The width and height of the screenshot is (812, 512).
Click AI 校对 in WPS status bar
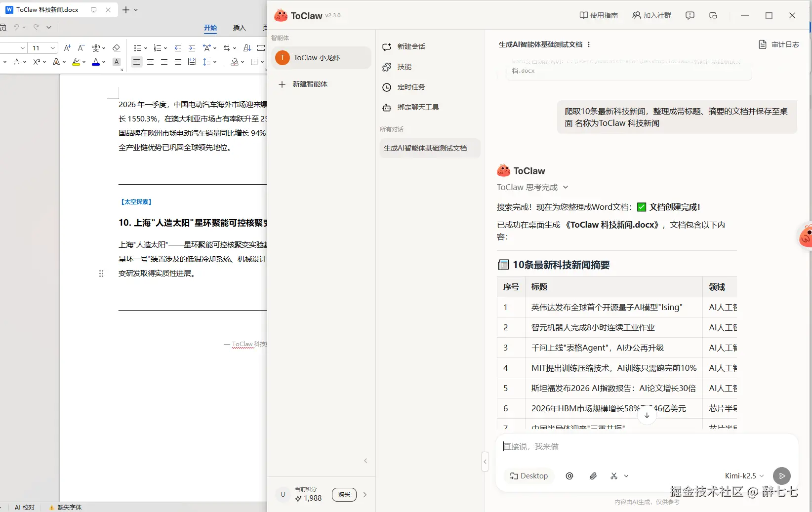coord(25,507)
